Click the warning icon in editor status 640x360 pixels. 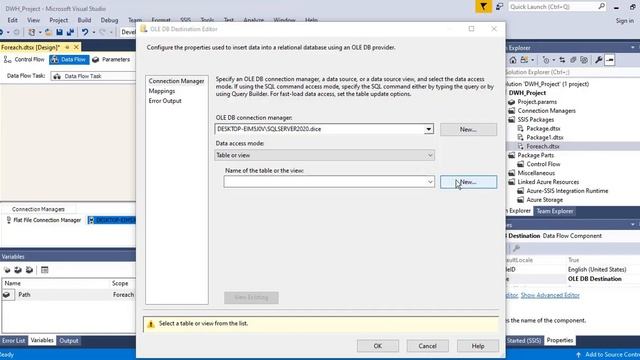[x=151, y=324]
